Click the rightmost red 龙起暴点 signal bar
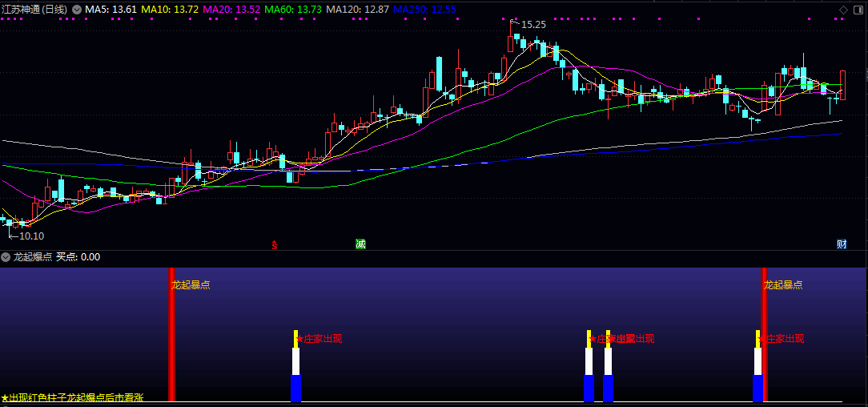 pos(765,334)
